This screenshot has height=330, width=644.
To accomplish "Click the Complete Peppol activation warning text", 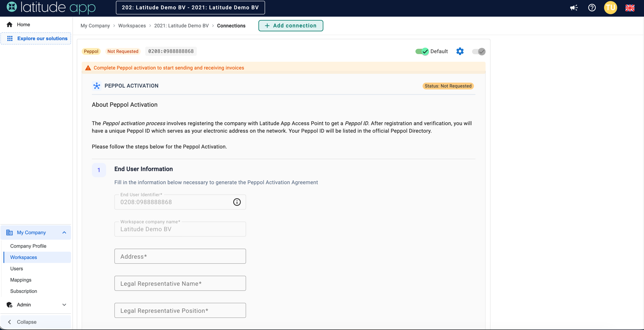I will click(x=169, y=68).
